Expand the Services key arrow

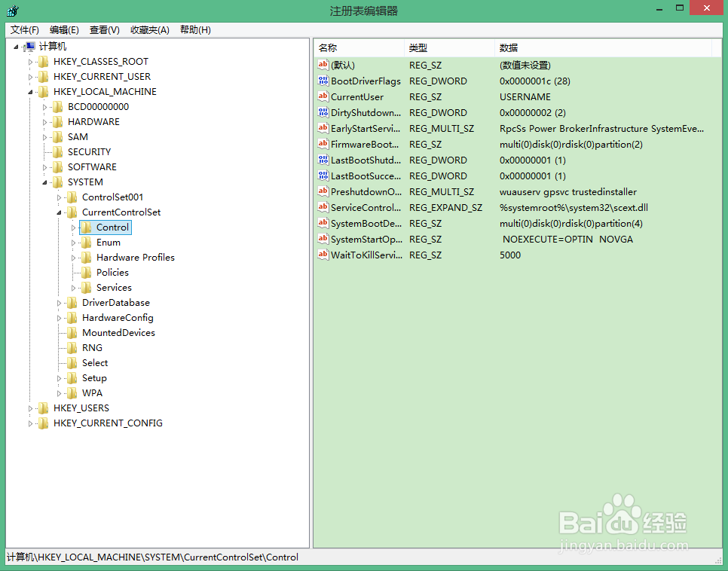(x=74, y=289)
